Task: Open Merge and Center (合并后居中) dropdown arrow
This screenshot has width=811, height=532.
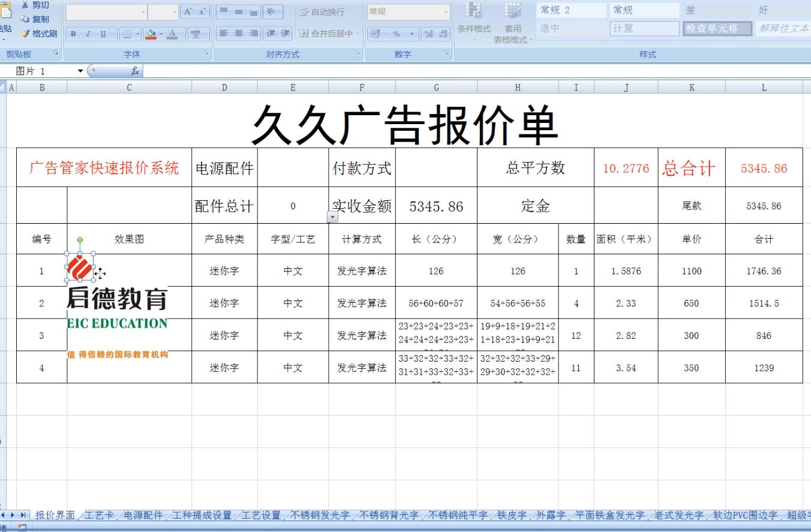Action: coord(358,34)
